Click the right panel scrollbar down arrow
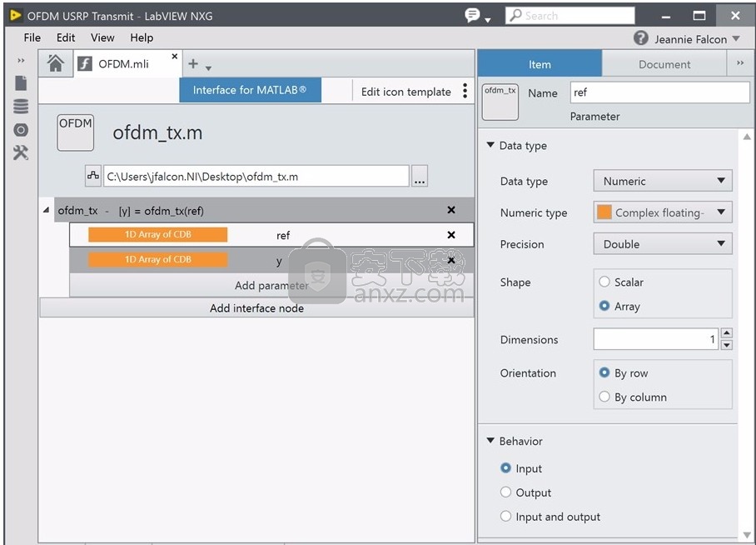Image resolution: width=756 pixels, height=545 pixels. 746,535
